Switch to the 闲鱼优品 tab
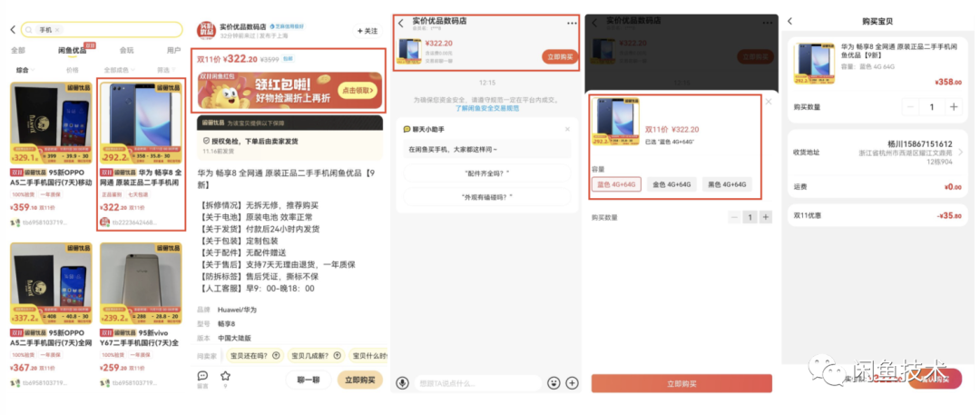980x415 pixels. click(72, 50)
